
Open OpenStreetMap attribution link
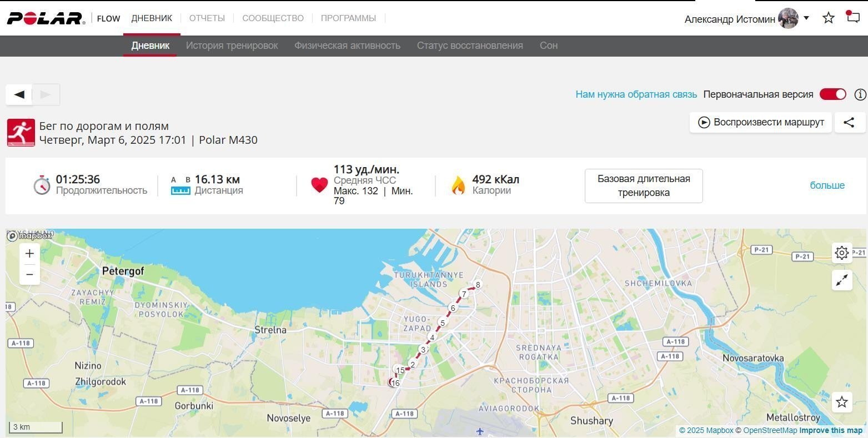770,430
